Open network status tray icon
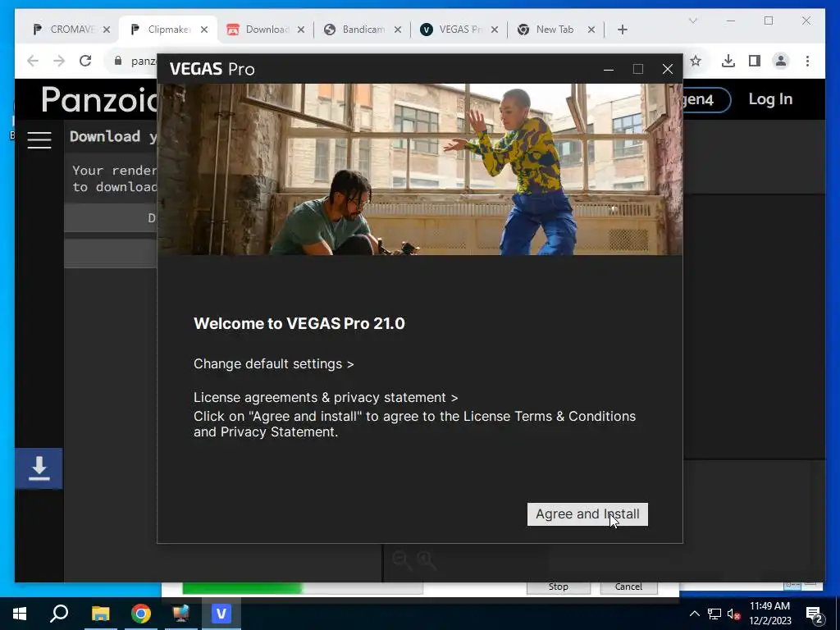The height and width of the screenshot is (630, 840). click(x=714, y=614)
